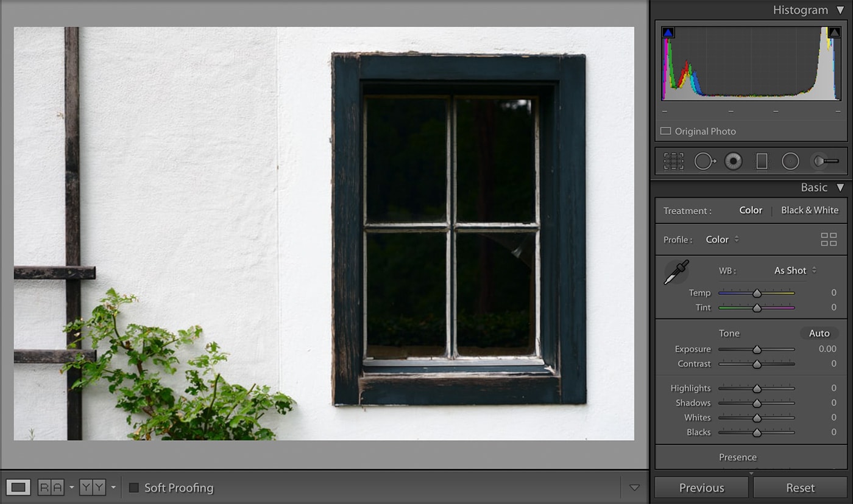The image size is (853, 504).
Task: Click the Reset button
Action: coord(800,488)
